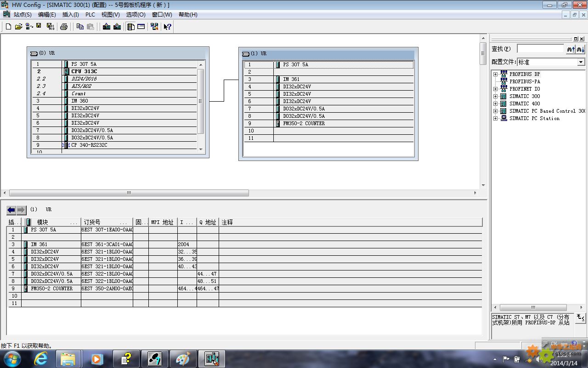Open Windows Explorer folder in taskbar
Image resolution: width=588 pixels, height=368 pixels.
point(68,358)
